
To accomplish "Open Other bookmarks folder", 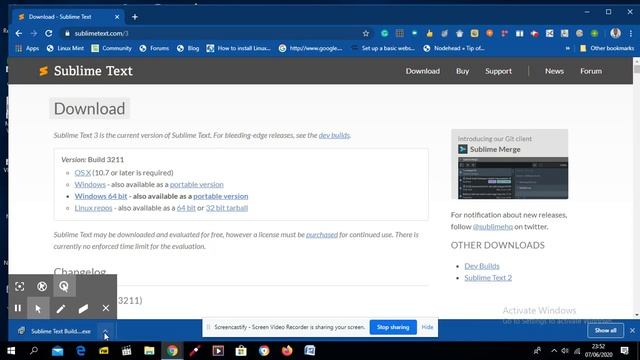I will tap(607, 48).
